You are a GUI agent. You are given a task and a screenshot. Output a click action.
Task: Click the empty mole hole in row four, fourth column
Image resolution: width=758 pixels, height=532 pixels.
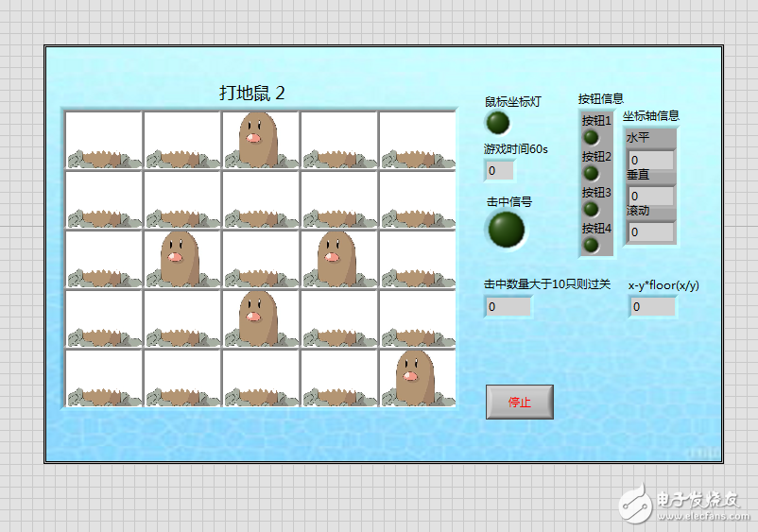[339, 318]
